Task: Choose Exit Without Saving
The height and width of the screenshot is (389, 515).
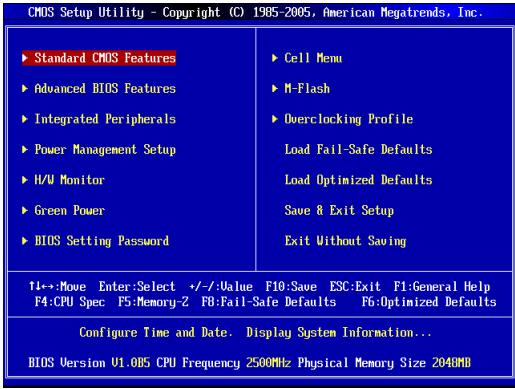Action: (x=345, y=241)
